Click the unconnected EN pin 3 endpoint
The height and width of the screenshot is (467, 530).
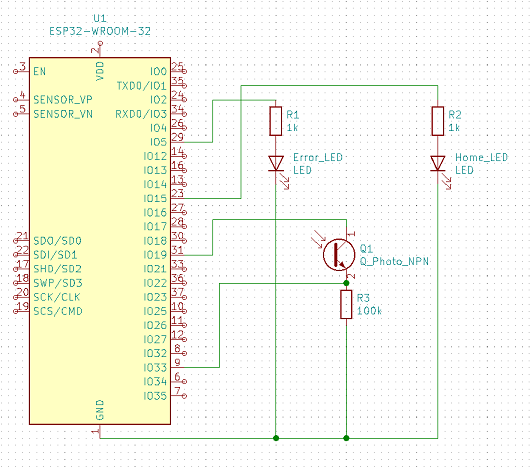[x=15, y=71]
